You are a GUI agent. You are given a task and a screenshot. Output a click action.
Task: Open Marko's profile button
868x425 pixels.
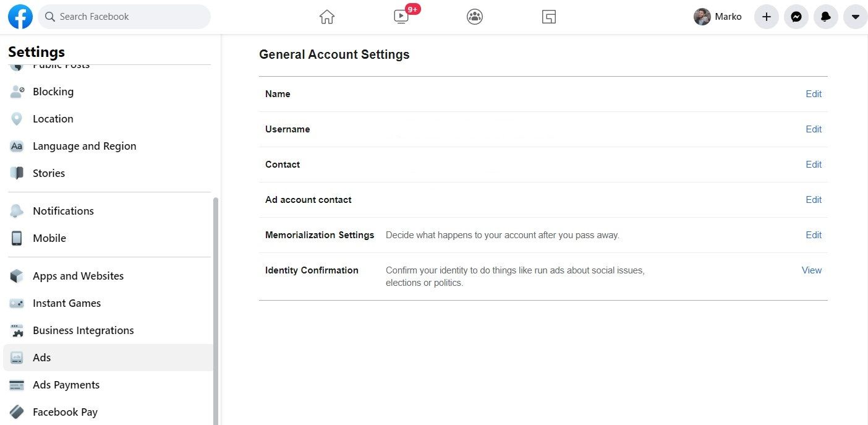pyautogui.click(x=718, y=17)
